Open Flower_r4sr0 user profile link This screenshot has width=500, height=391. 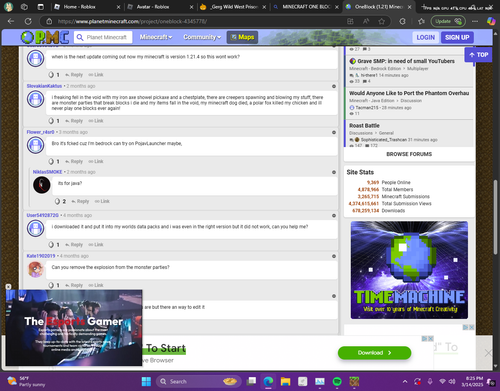pyautogui.click(x=40, y=132)
